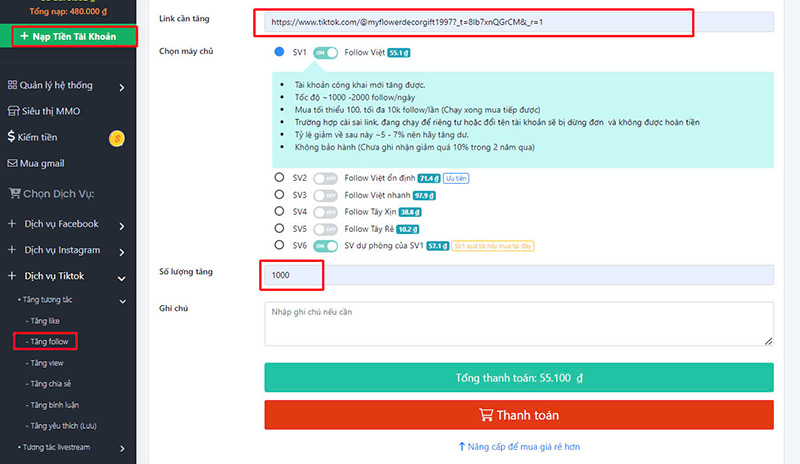Go to Tăng bình luận in sidebar
Viewport: 800px width, 464px height.
(56, 405)
